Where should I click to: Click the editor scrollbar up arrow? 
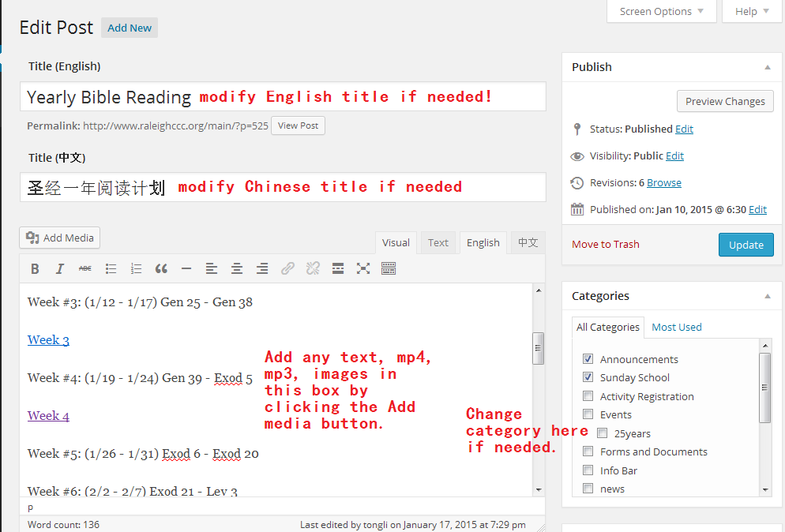point(539,290)
